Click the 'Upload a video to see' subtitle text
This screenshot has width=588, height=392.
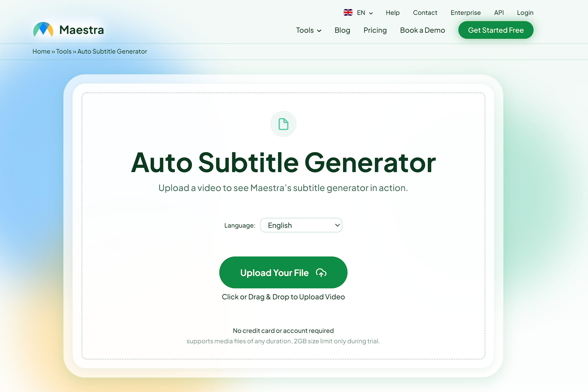283,188
